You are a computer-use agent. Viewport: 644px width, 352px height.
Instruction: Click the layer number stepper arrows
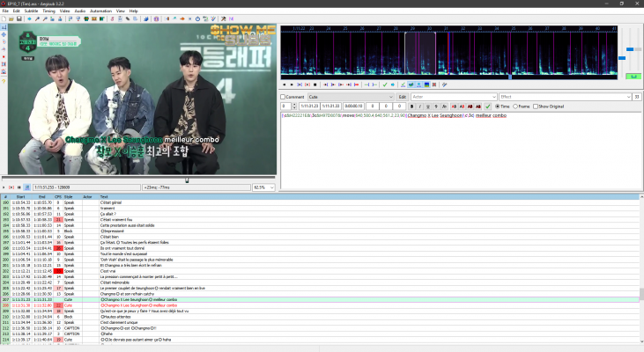294,106
